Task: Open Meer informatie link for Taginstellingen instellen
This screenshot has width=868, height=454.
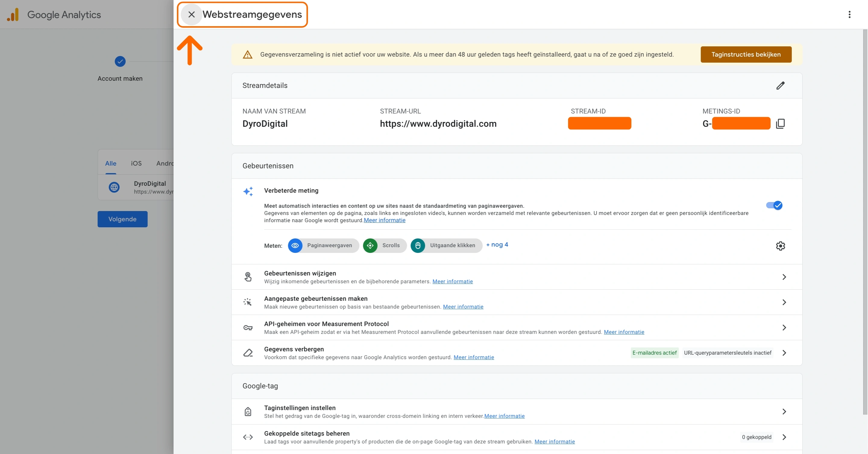Action: click(504, 416)
